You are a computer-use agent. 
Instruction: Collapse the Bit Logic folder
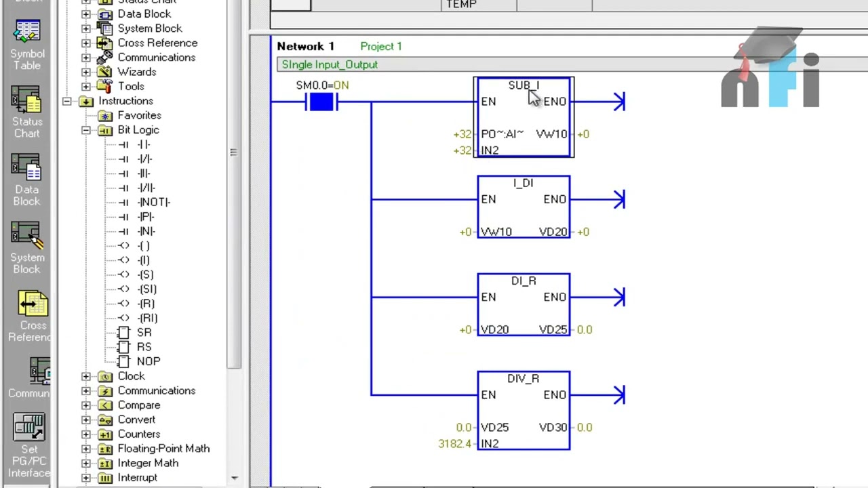click(86, 129)
